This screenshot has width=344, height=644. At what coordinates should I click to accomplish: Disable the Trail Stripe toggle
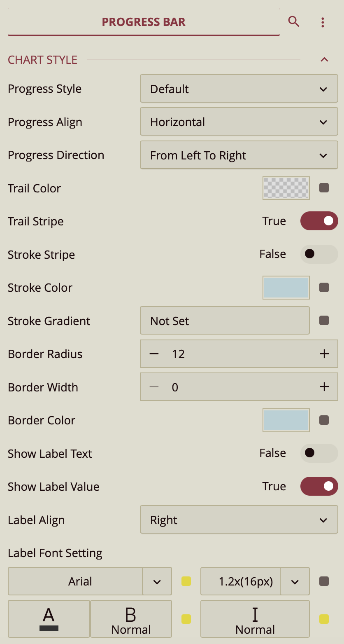pos(319,221)
